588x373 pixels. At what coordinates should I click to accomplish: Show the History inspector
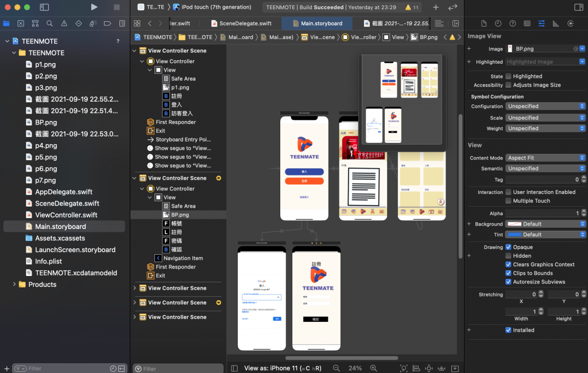click(x=498, y=24)
